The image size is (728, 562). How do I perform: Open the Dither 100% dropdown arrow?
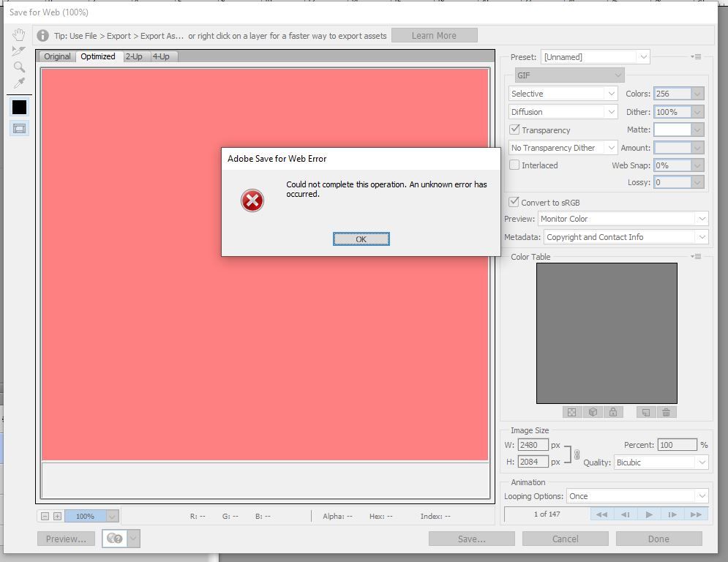click(x=697, y=112)
